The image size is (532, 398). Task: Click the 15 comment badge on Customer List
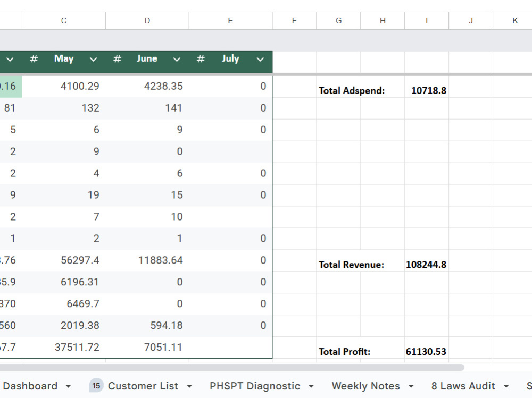coord(96,386)
